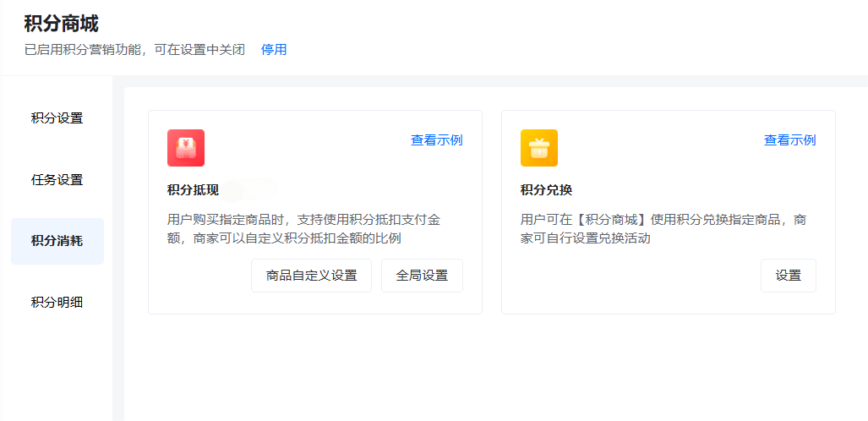Image resolution: width=868 pixels, height=421 pixels.
Task: Switch to the 任务设置 sidebar tab
Action: click(57, 179)
